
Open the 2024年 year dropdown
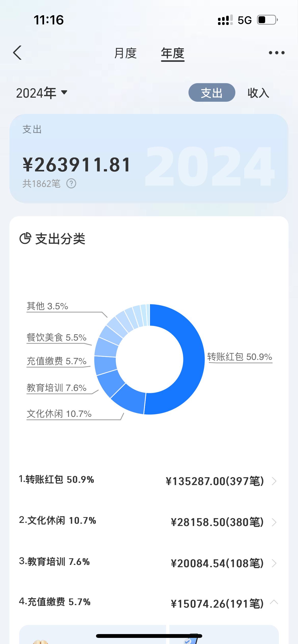pyautogui.click(x=42, y=93)
